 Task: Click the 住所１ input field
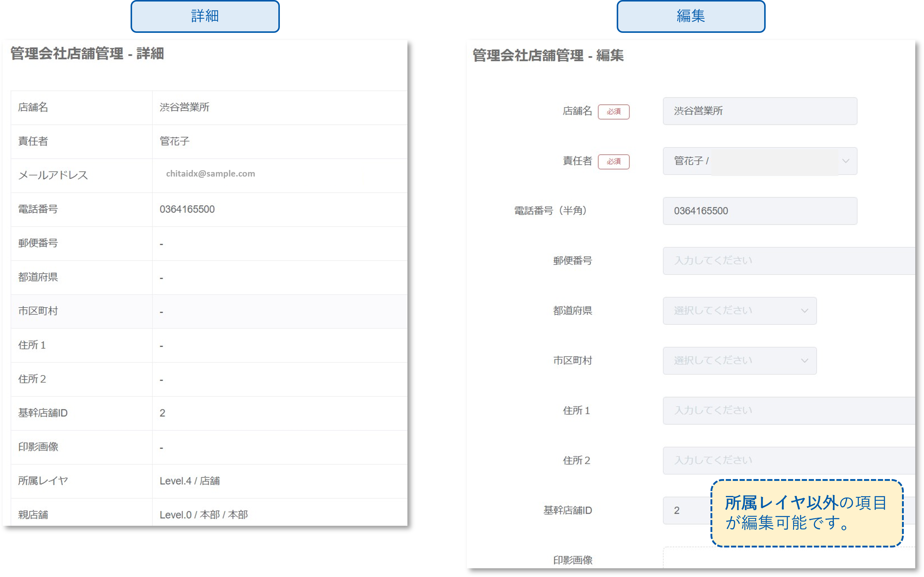(x=789, y=411)
